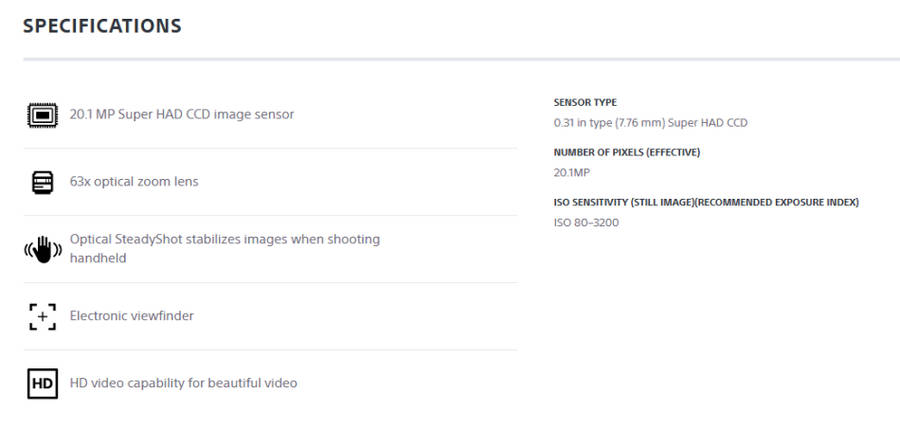Click the electronic viewfinder bracket icon
The width and height of the screenshot is (900, 426).
[41, 316]
